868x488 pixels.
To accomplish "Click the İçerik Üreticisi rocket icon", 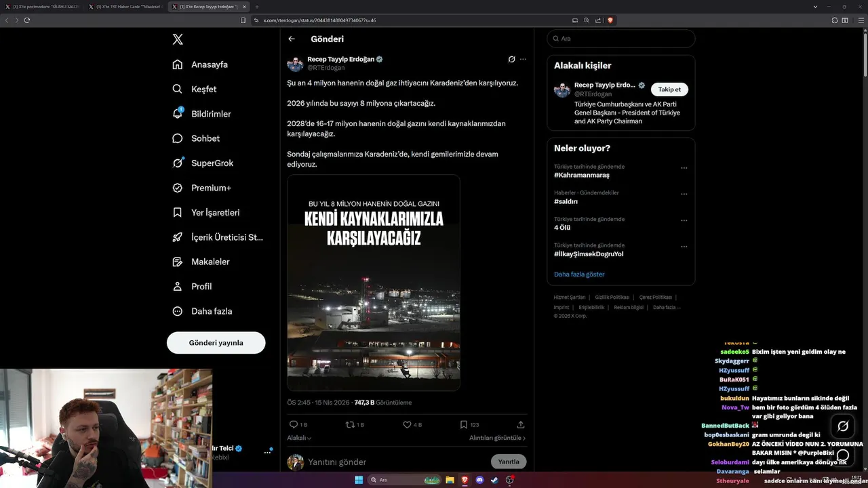I will 178,237.
